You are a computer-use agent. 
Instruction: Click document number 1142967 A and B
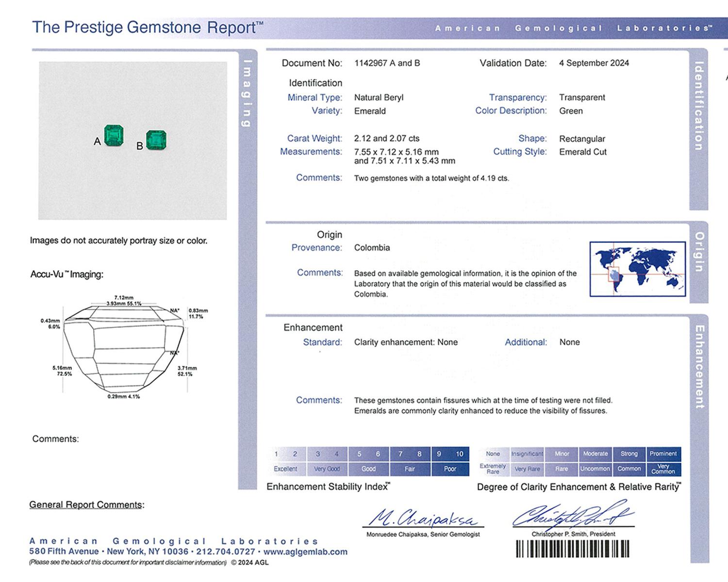387,63
